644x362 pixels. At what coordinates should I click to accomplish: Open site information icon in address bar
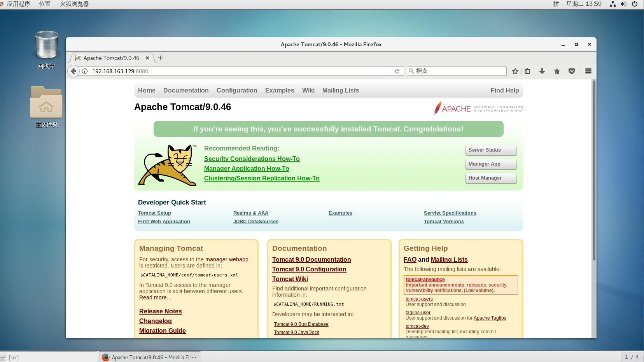(x=85, y=71)
